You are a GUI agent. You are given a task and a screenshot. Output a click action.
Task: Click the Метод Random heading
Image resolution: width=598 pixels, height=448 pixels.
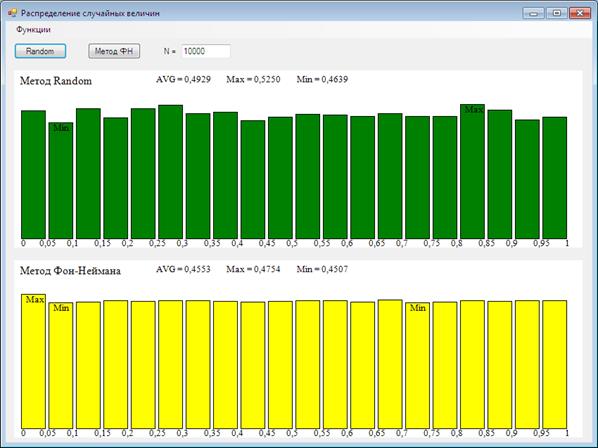click(56, 81)
